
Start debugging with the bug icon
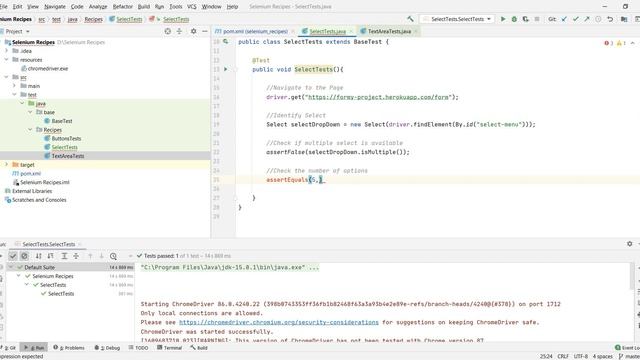(514, 19)
